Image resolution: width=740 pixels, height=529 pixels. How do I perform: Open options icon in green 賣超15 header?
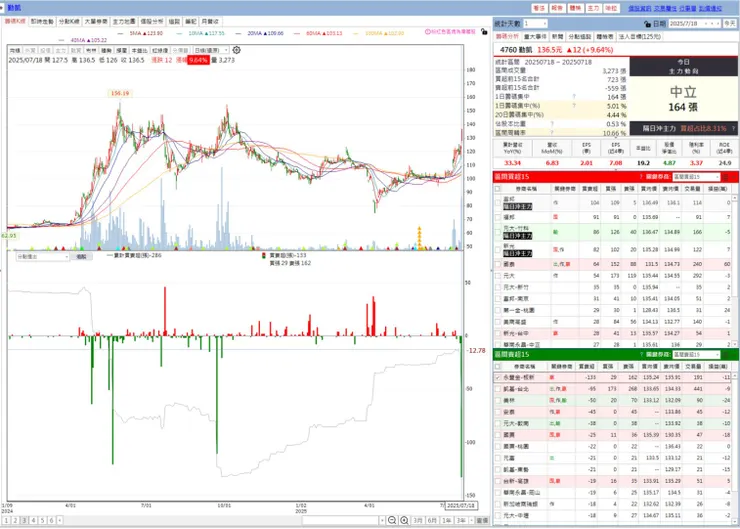[725, 354]
